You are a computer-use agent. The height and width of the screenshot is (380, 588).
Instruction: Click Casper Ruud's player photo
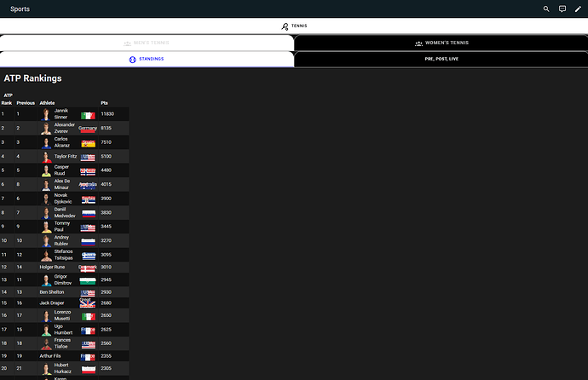tap(46, 170)
